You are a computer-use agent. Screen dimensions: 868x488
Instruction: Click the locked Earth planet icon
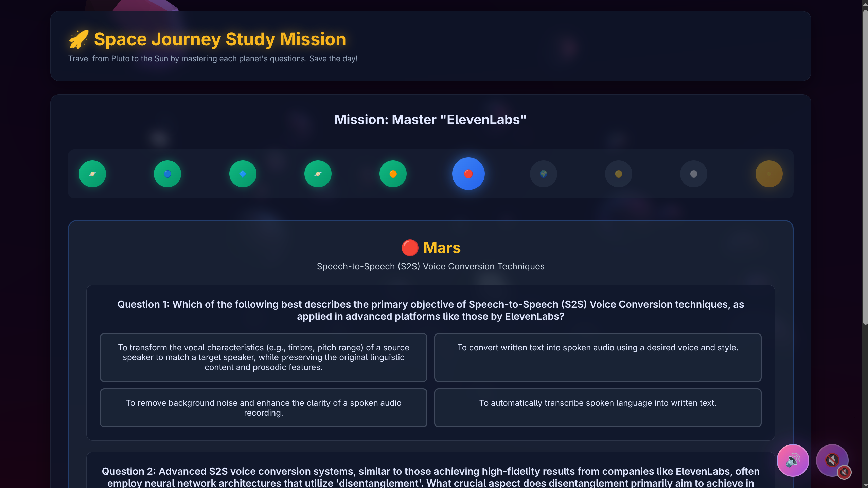click(x=543, y=173)
